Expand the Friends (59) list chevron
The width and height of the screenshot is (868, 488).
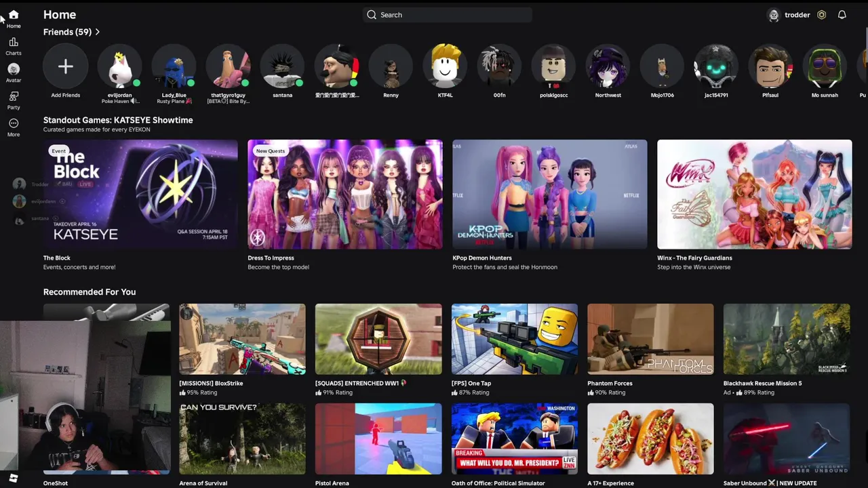tap(98, 32)
